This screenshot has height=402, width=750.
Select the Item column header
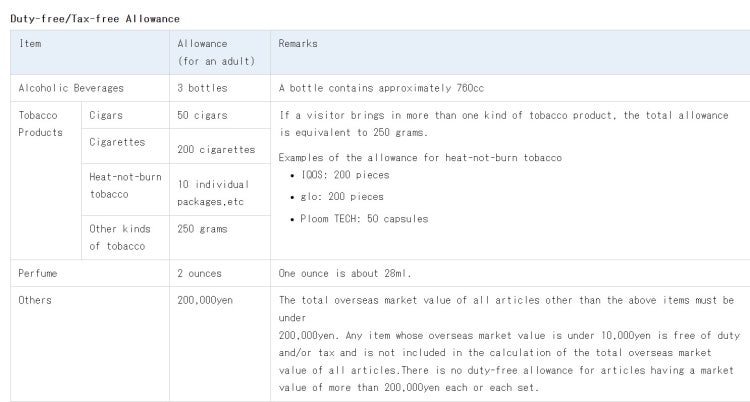90,52
